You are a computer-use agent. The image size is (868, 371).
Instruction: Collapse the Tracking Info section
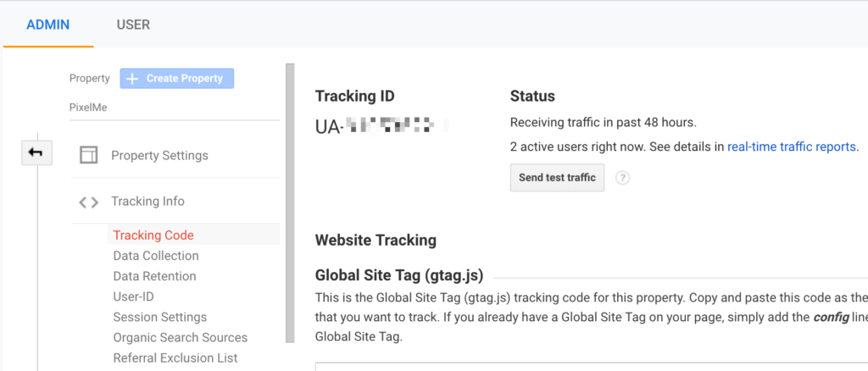(147, 202)
